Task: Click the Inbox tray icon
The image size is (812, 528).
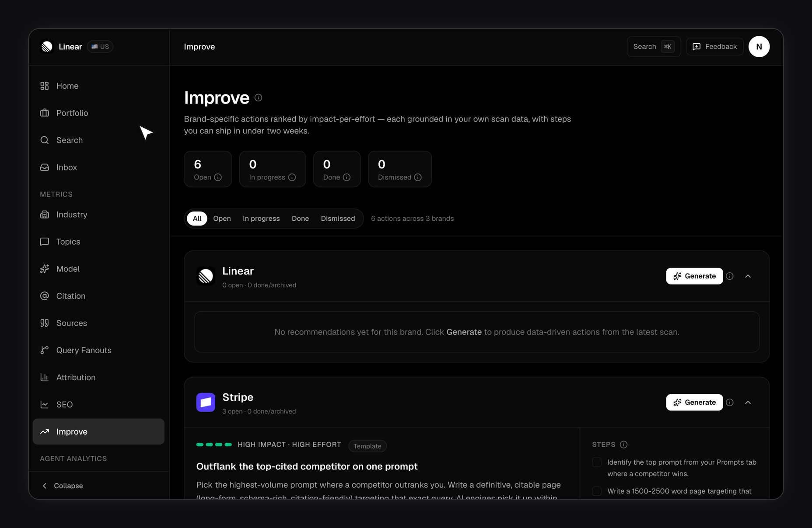Action: [x=45, y=167]
